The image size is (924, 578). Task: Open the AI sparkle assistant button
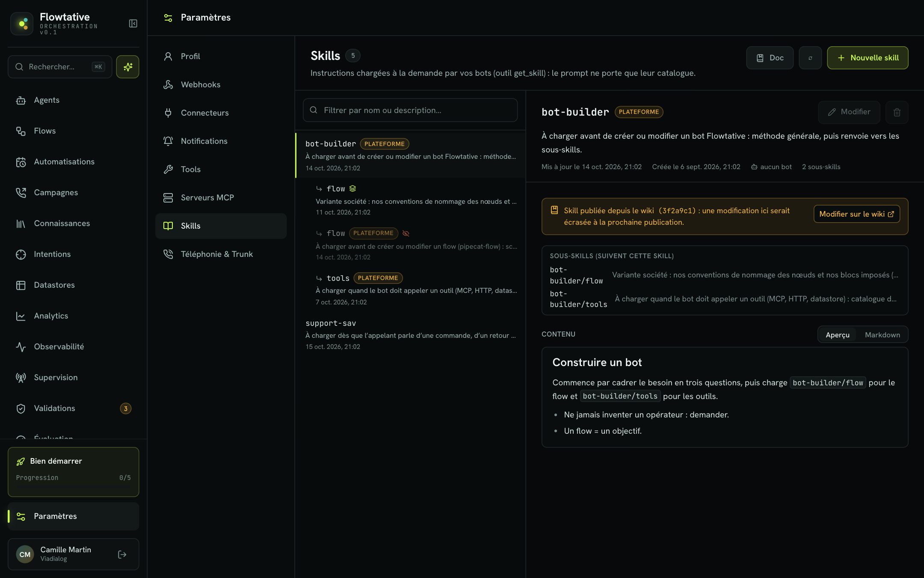coord(127,67)
